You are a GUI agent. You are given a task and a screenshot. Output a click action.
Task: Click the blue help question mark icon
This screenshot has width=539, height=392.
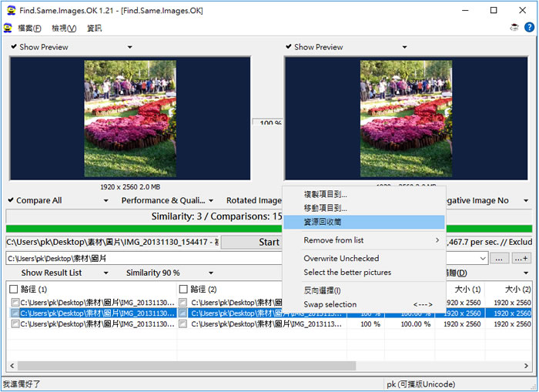pos(529,28)
